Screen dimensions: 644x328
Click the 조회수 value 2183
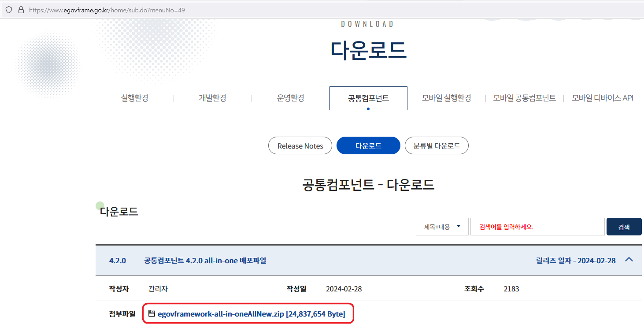coord(511,289)
